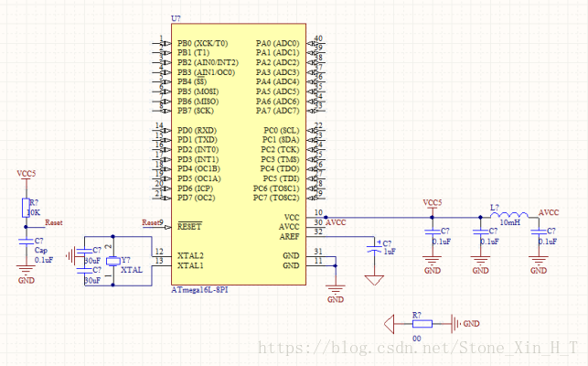This screenshot has width=588, height=366.
Task: Pick the PA0 (ADC0) pin label
Action: pyautogui.click(x=278, y=43)
